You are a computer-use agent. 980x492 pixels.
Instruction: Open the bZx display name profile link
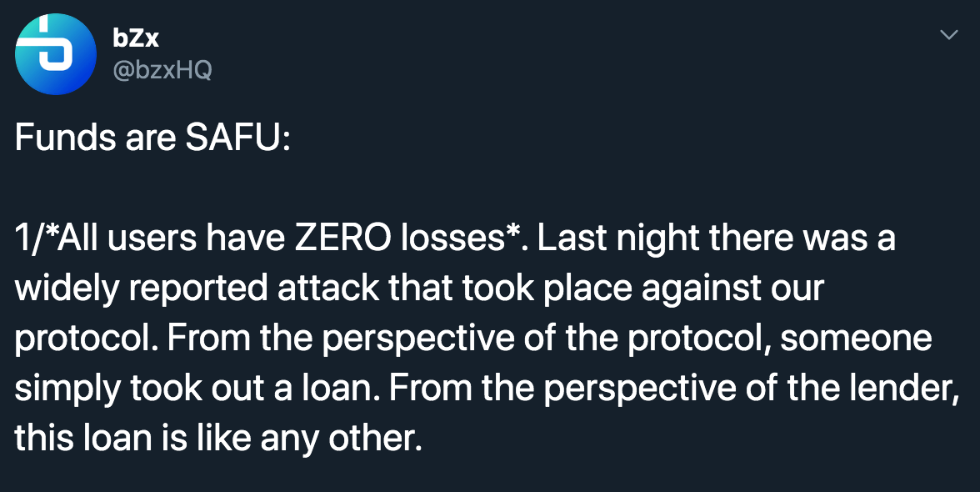(134, 37)
